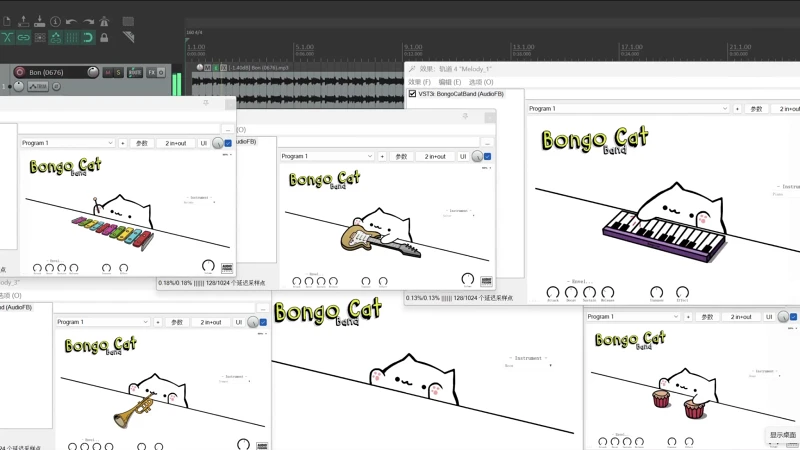Image resolution: width=800 pixels, height=450 pixels.
Task: Open Program 1 dropdown in piano window
Action: (x=628, y=109)
